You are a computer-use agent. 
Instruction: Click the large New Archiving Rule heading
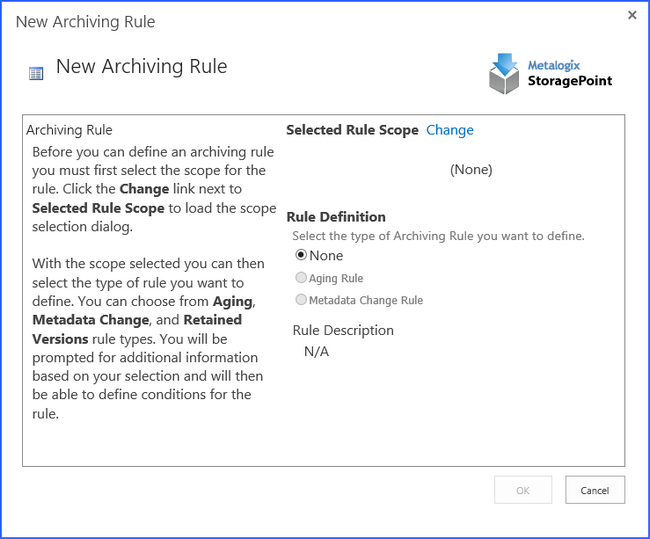(141, 67)
